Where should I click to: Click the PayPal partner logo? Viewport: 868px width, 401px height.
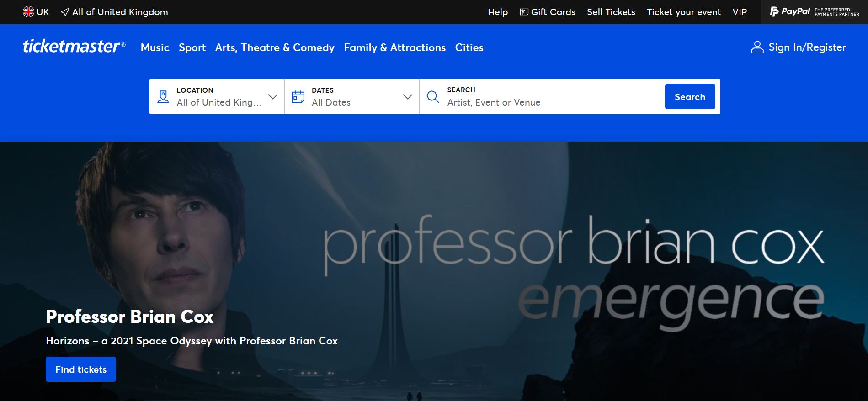point(814,12)
